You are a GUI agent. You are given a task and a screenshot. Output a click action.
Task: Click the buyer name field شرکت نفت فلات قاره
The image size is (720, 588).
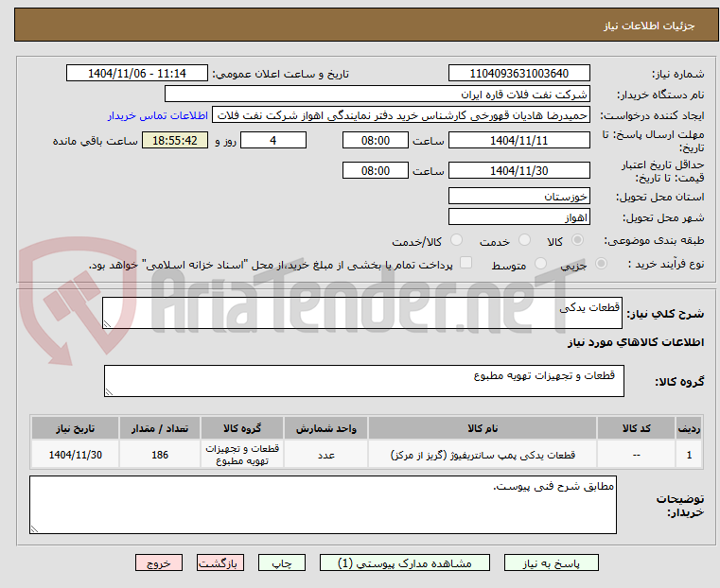(377, 94)
